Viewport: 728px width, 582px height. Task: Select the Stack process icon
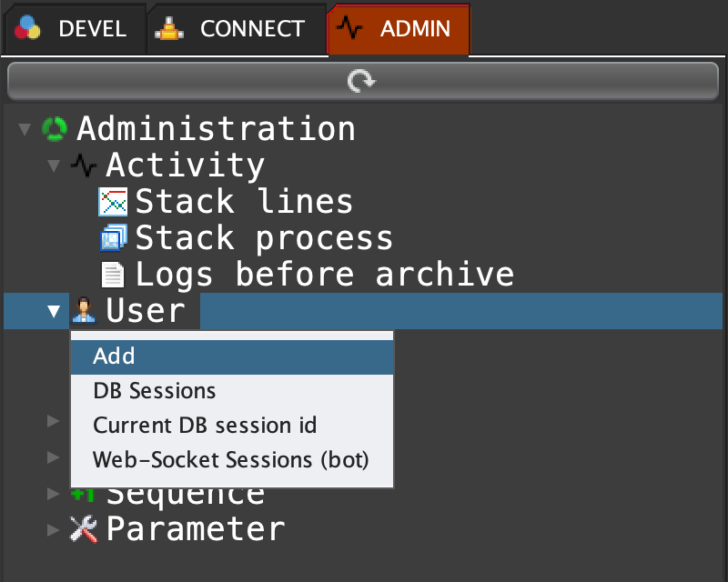[x=113, y=238]
